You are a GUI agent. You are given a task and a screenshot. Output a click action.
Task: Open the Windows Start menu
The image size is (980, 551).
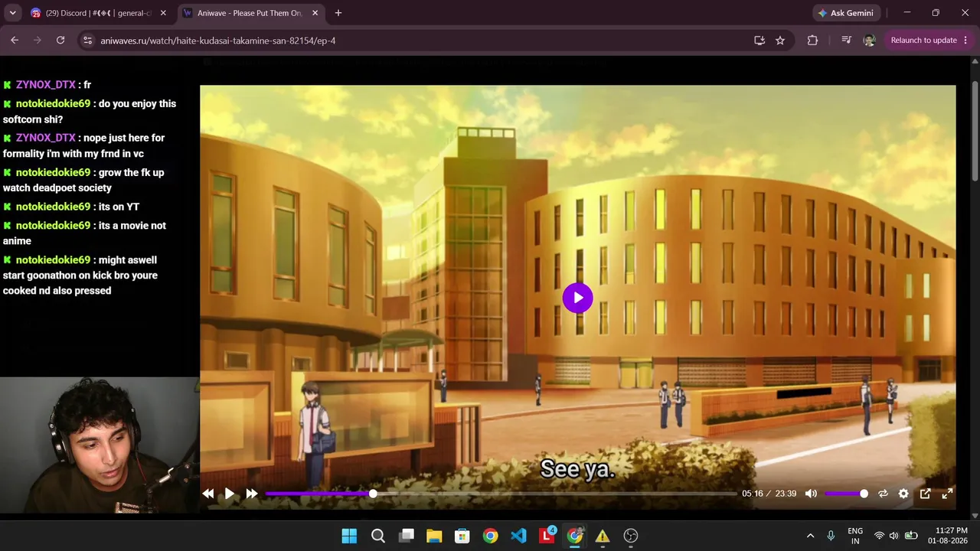[349, 536]
